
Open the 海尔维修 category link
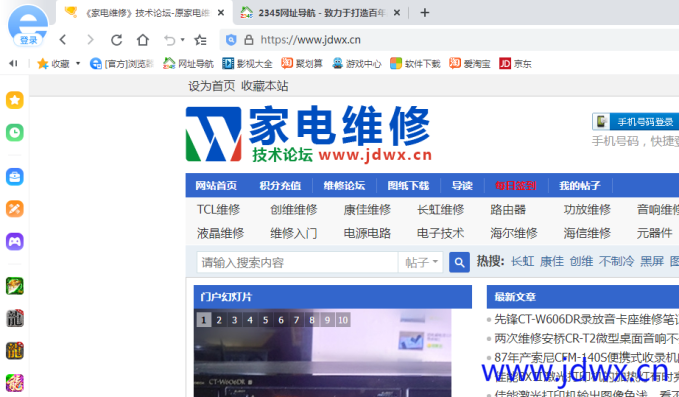tap(514, 233)
